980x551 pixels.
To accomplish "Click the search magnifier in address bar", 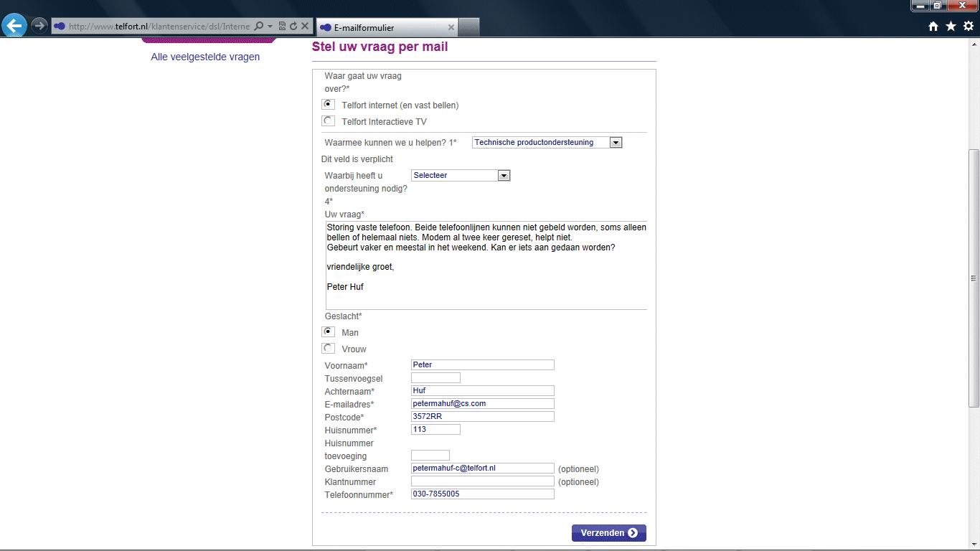I will pyautogui.click(x=259, y=27).
